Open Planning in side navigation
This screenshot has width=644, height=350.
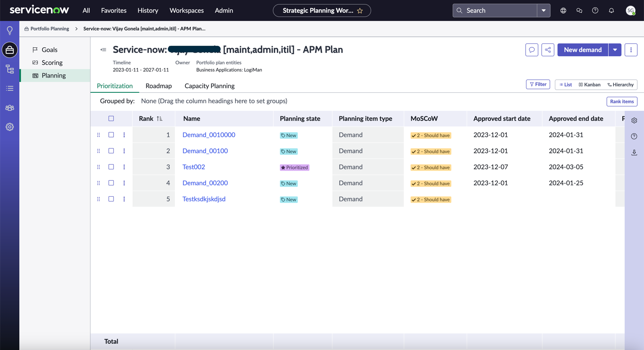[55, 75]
